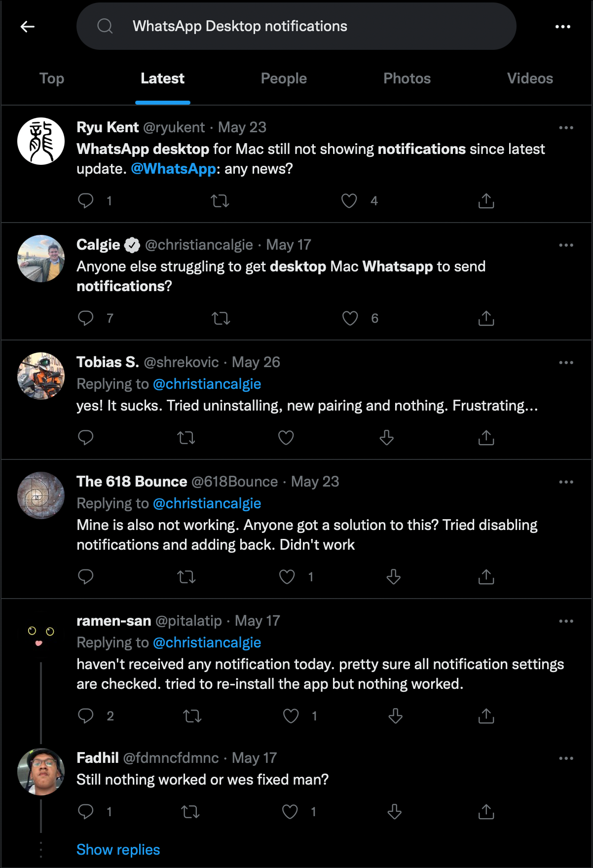Image resolution: width=593 pixels, height=868 pixels.
Task: Reply to Ryu Kent's tweet
Action: click(x=86, y=201)
